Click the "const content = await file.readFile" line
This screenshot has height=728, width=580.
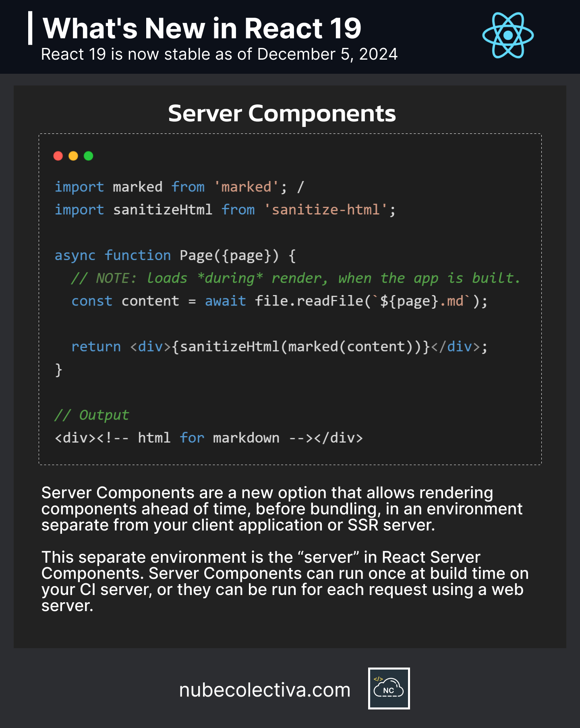tap(280, 301)
